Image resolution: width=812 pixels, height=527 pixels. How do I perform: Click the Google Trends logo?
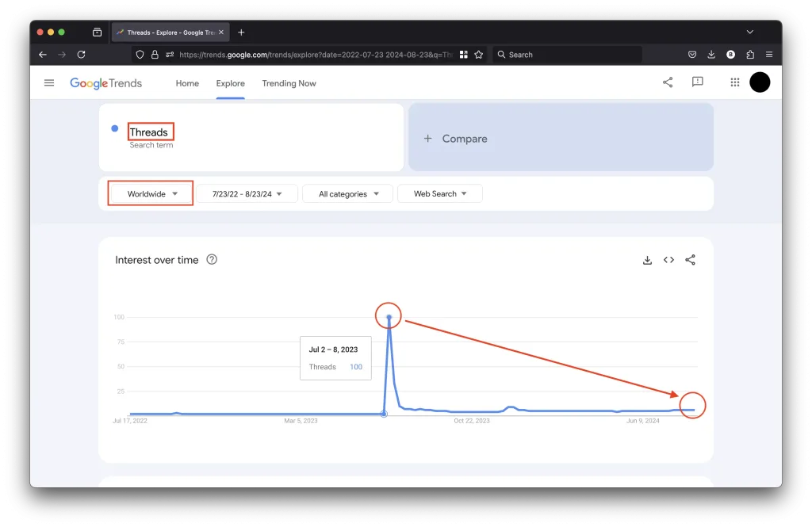[x=105, y=83]
